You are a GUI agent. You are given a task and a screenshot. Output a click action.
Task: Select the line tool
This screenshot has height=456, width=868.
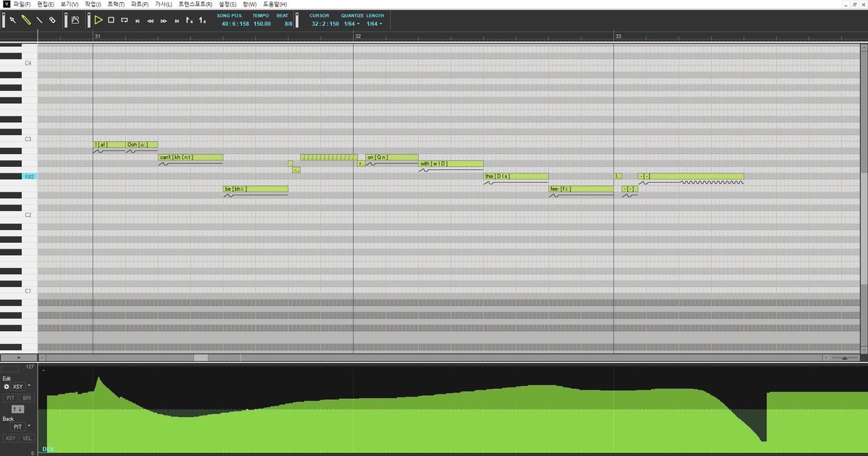[x=38, y=20]
